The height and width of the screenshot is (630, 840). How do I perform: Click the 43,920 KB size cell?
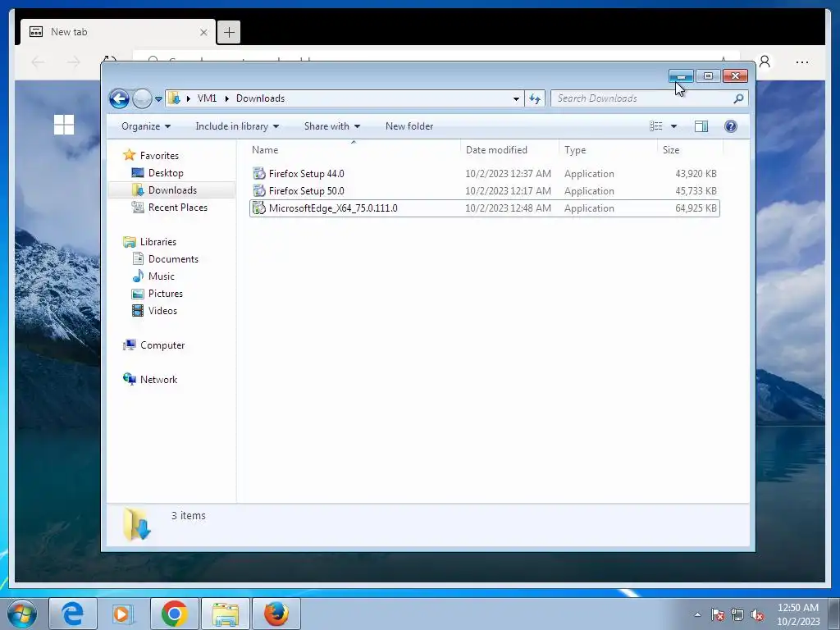point(696,174)
